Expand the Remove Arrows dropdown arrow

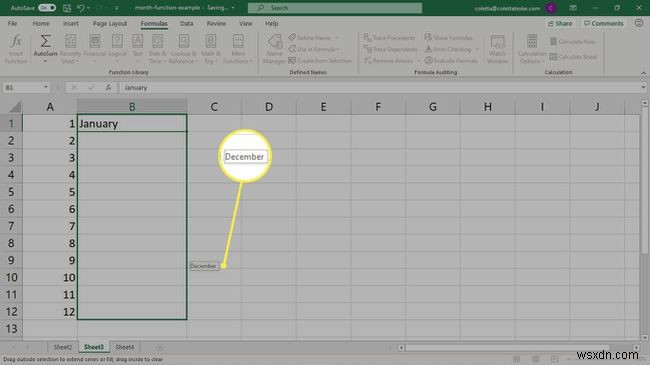[418, 61]
